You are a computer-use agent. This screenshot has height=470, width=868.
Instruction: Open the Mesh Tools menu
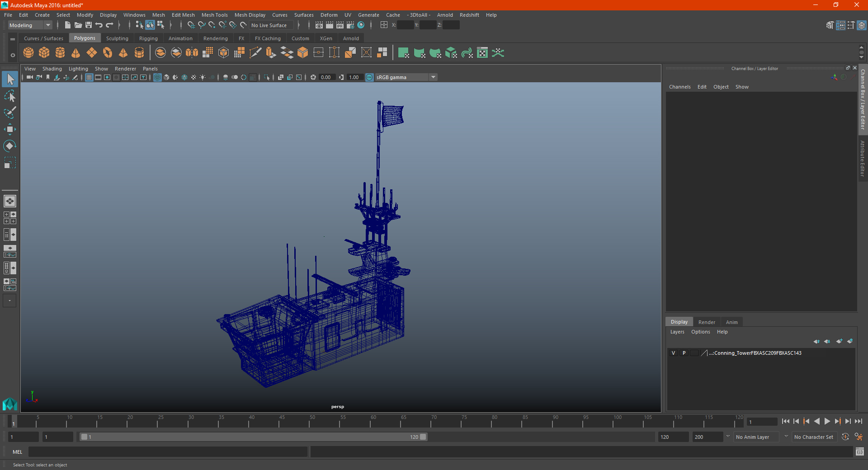215,15
